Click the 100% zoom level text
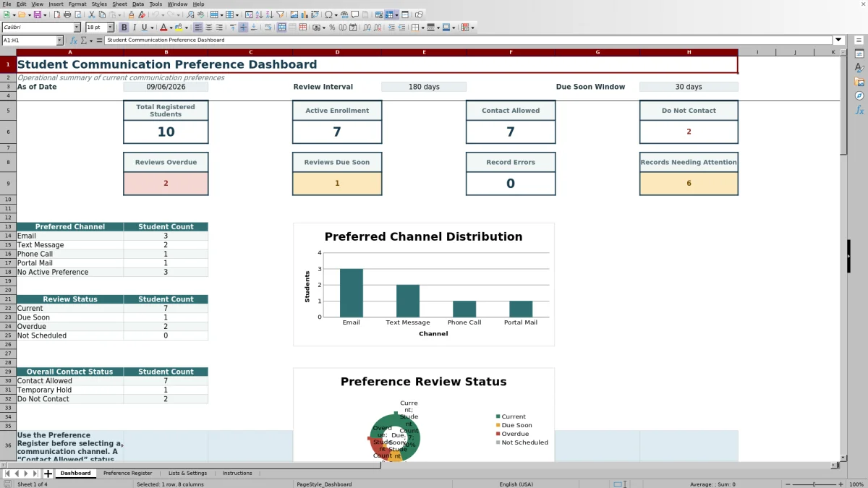The height and width of the screenshot is (488, 868). 856,484
